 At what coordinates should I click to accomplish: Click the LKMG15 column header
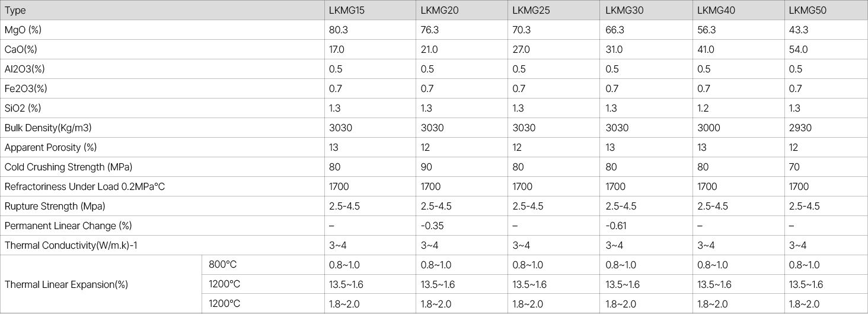point(343,10)
